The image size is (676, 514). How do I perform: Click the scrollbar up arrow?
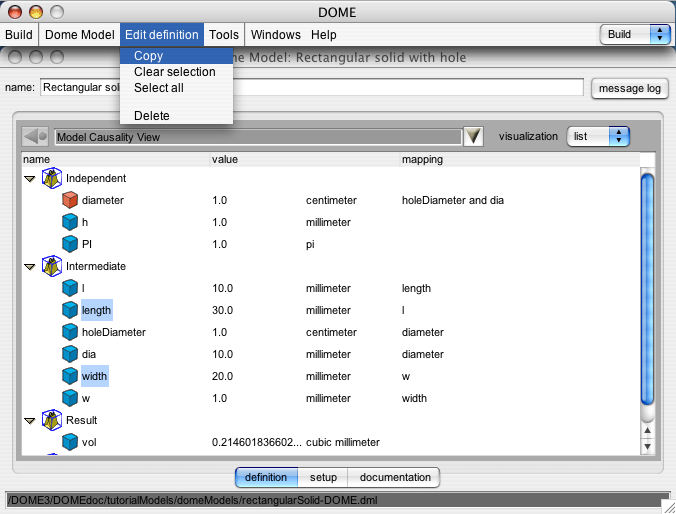(x=647, y=430)
